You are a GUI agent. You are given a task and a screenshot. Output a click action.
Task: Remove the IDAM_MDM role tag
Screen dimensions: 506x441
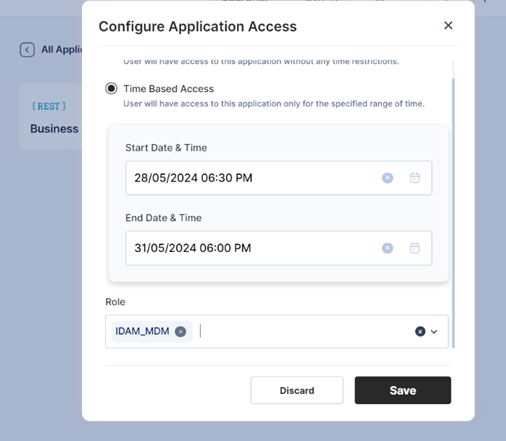[x=181, y=332]
